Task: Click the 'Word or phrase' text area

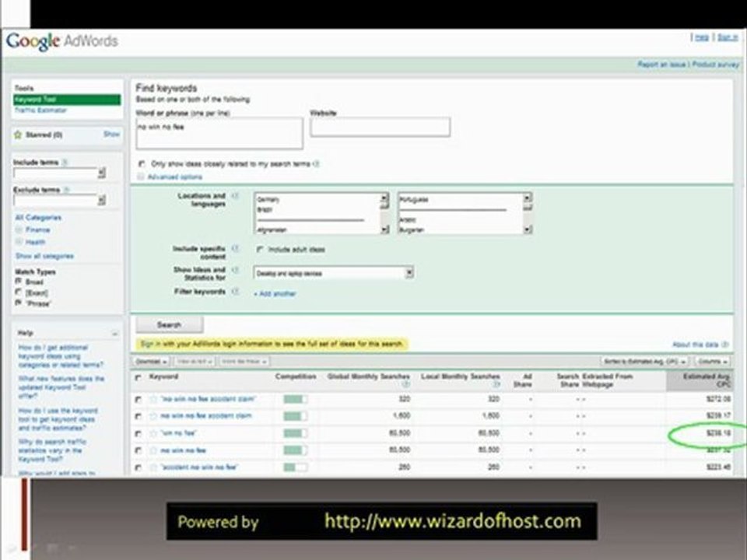Action: coord(219,134)
